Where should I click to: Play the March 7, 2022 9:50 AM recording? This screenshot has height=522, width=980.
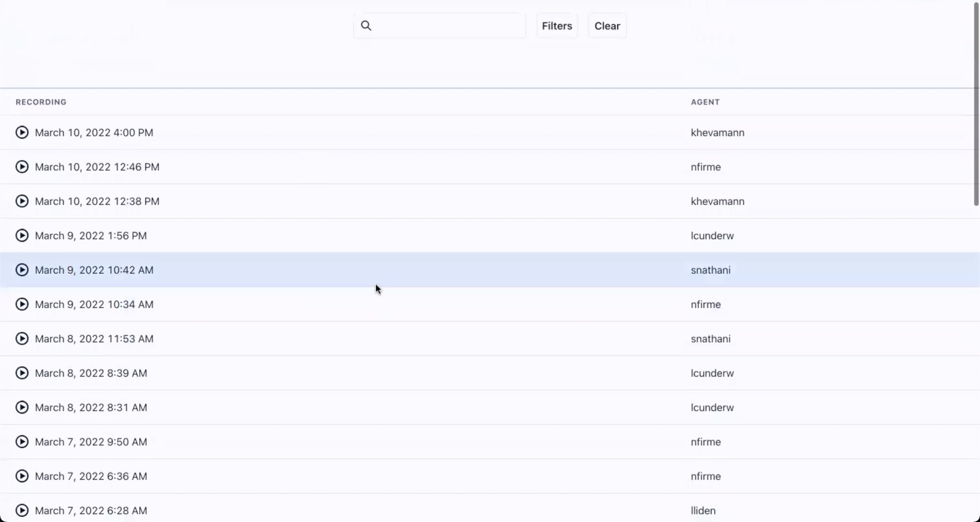22,442
